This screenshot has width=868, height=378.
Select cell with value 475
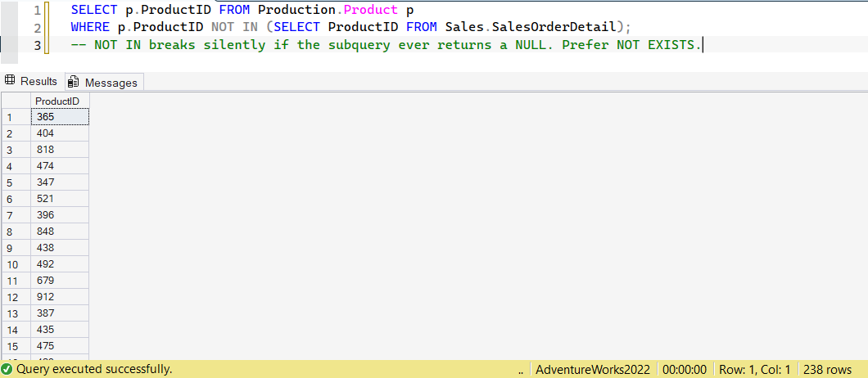click(60, 345)
